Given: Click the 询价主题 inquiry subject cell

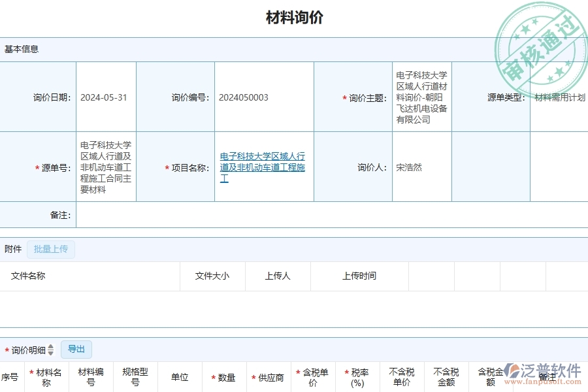Looking at the screenshot, I should 421,97.
